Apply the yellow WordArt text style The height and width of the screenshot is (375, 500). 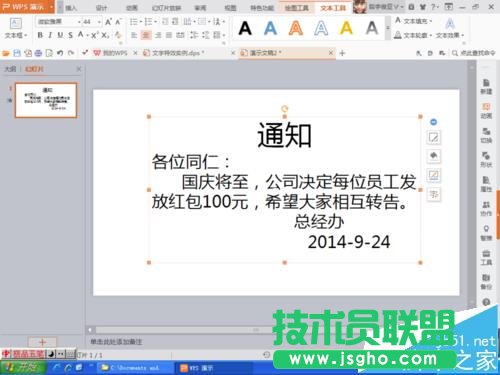point(346,28)
